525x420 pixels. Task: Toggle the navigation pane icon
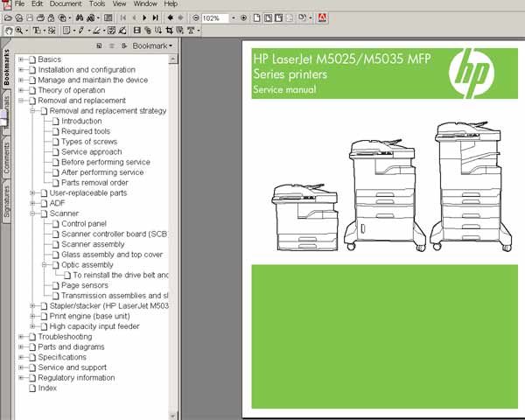point(108,17)
